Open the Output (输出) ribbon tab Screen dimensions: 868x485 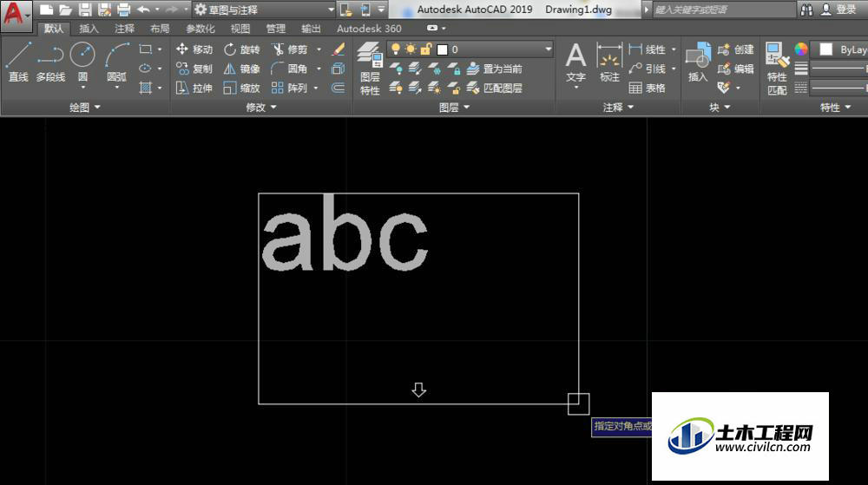(311, 29)
